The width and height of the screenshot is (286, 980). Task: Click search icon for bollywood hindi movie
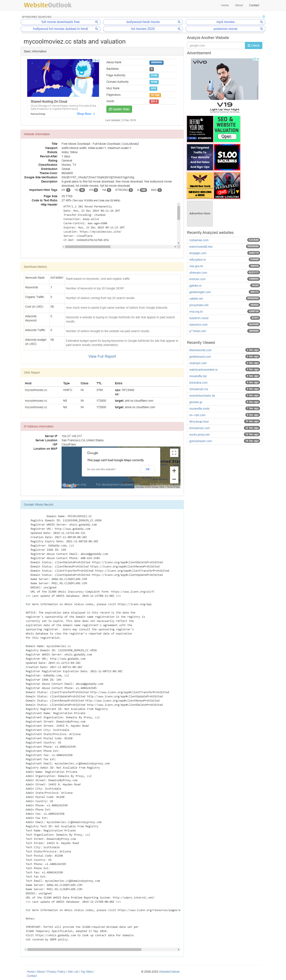[x=179, y=22]
